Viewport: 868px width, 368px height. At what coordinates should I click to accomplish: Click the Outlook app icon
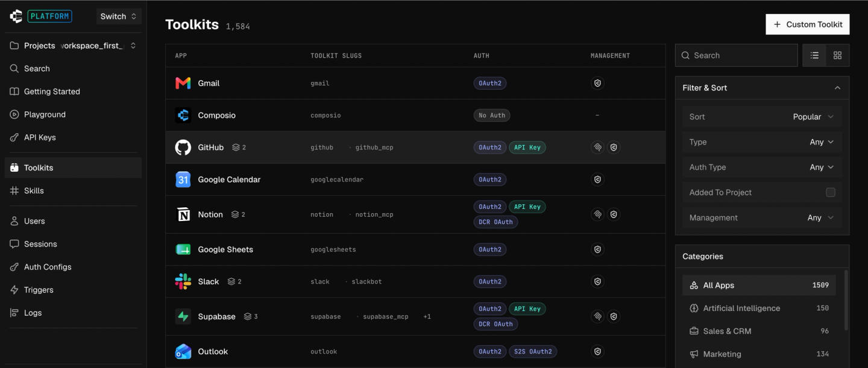tap(183, 351)
